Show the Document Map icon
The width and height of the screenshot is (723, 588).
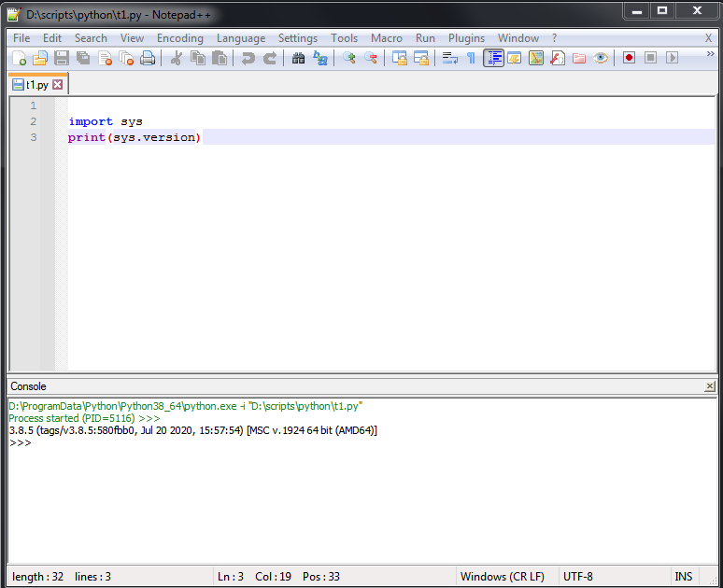coord(536,58)
